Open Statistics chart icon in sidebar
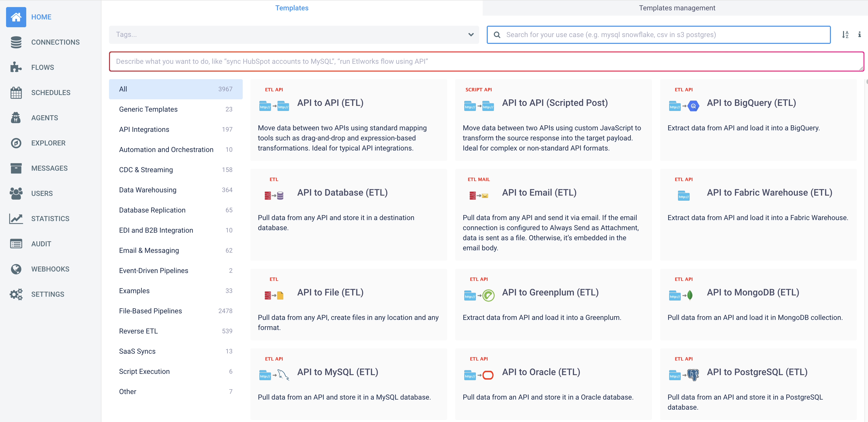 tap(16, 219)
